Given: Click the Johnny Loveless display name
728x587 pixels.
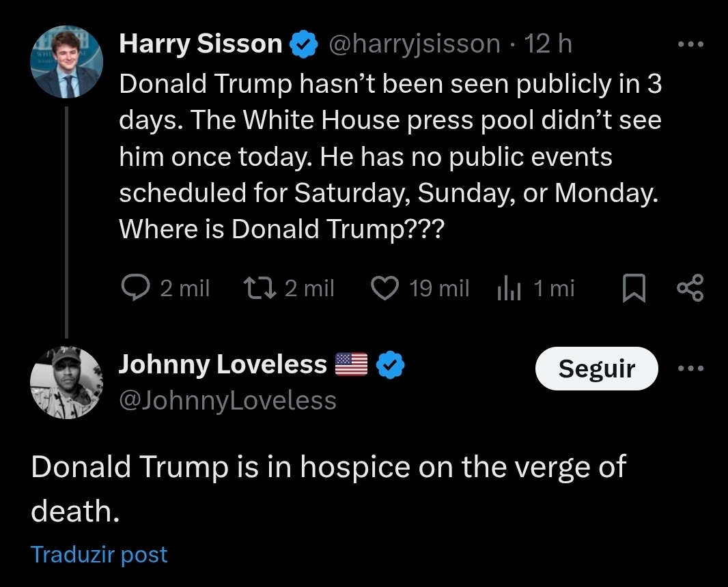Looking at the screenshot, I should pos(223,364).
